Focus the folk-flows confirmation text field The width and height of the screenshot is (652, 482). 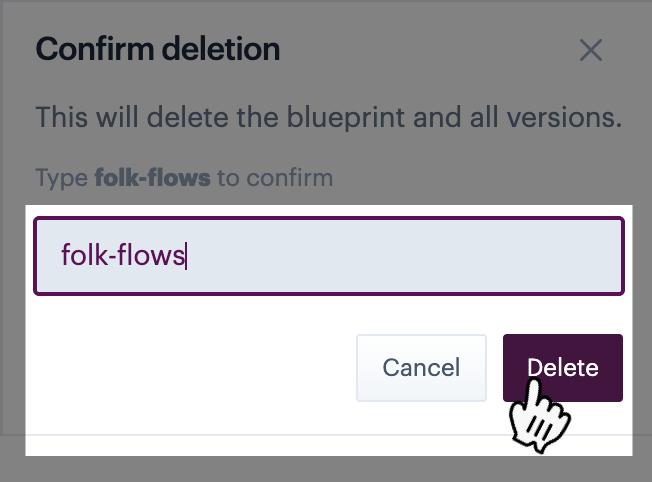click(329, 256)
